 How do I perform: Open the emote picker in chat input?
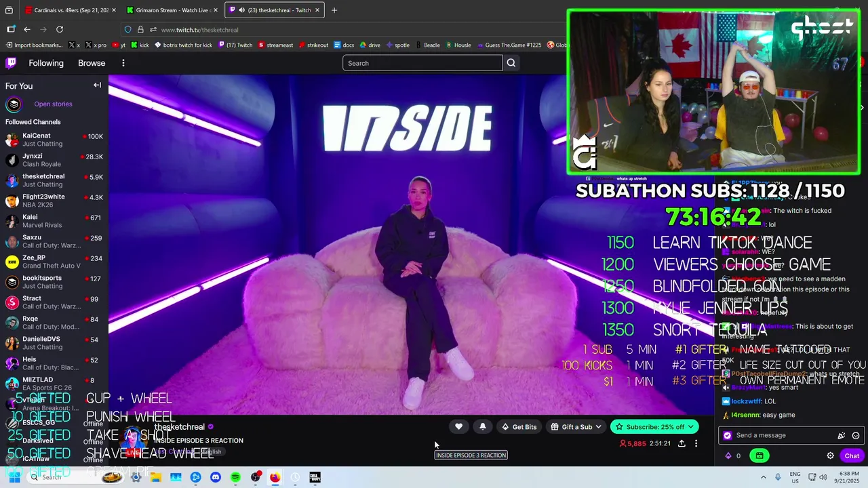856,436
